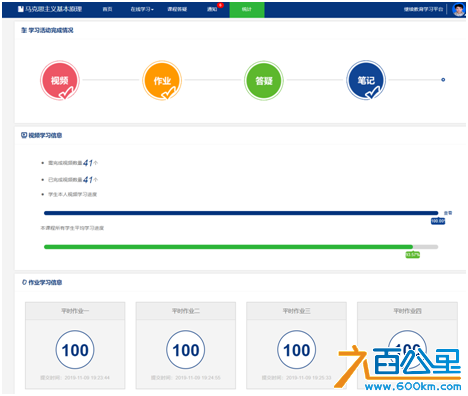Open the 平时作业二 card header
The width and height of the screenshot is (468, 396).
tap(186, 311)
